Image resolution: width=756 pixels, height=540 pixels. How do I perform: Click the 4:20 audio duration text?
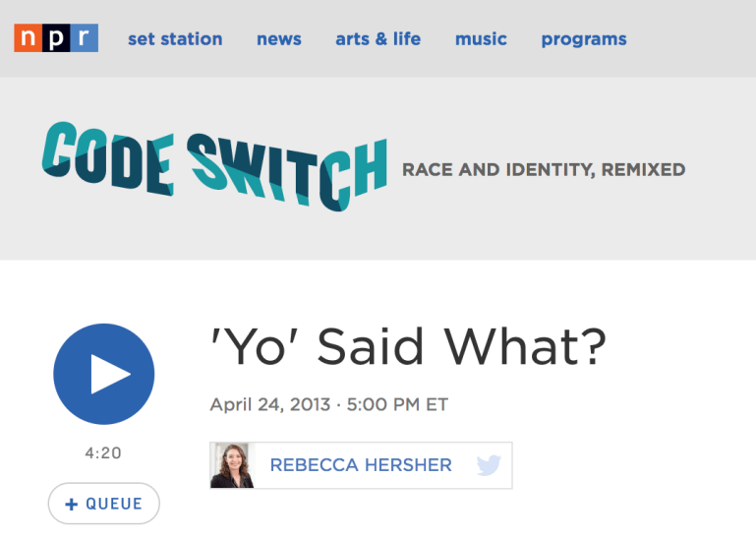103,452
